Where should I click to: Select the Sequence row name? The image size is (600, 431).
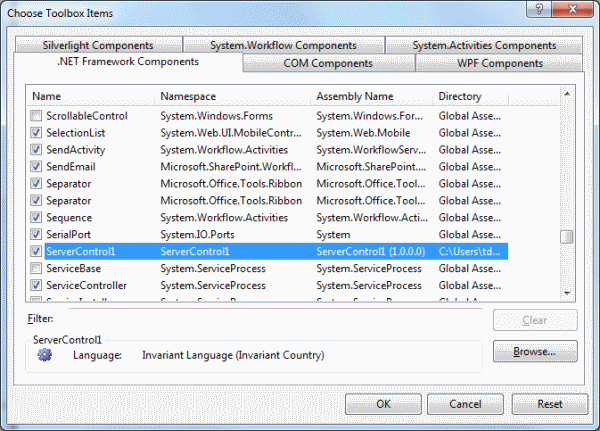pyautogui.click(x=69, y=218)
